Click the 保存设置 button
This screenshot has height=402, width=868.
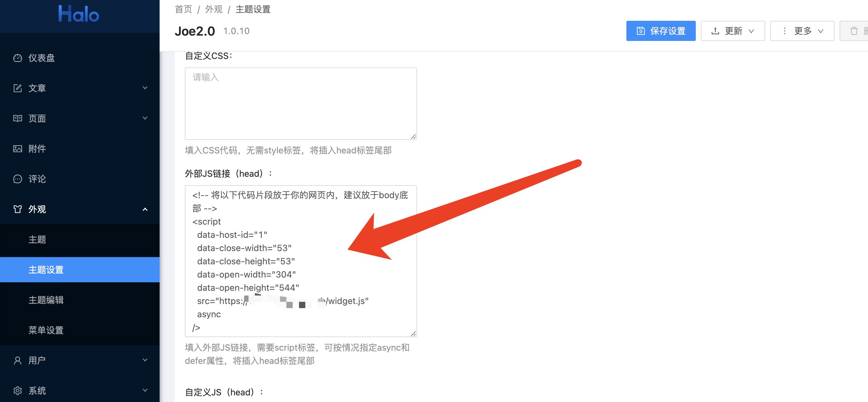661,31
